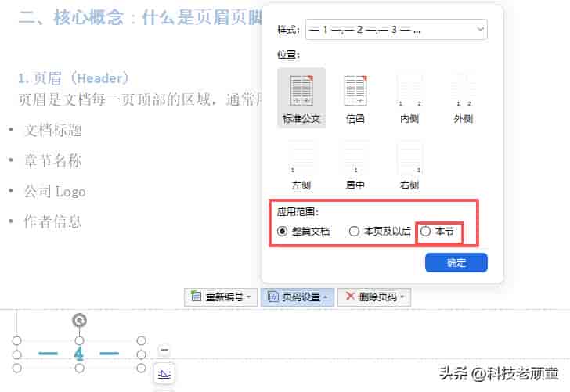Click the bullet text 公司 Logo
Screen dimensions: 570x392
coord(55,192)
